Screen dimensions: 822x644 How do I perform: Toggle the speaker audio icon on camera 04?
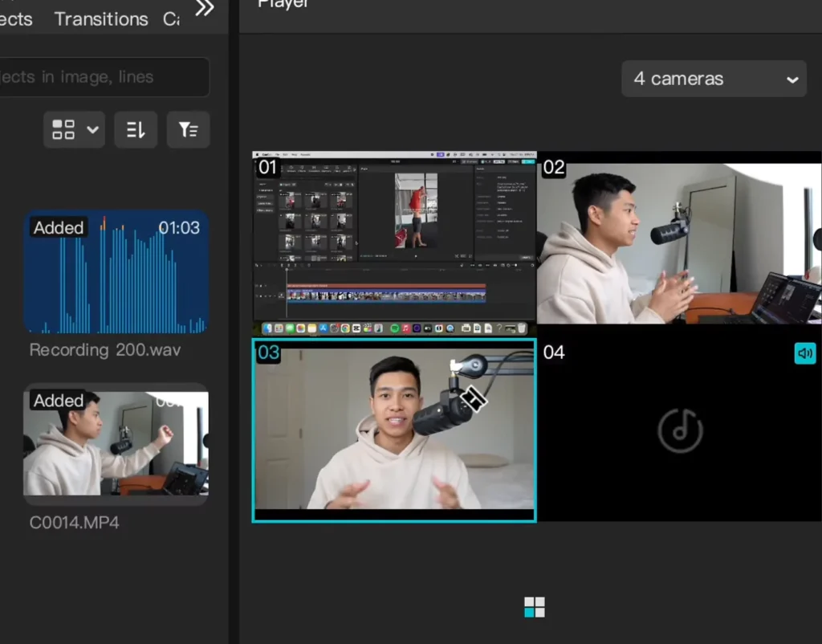pyautogui.click(x=804, y=353)
